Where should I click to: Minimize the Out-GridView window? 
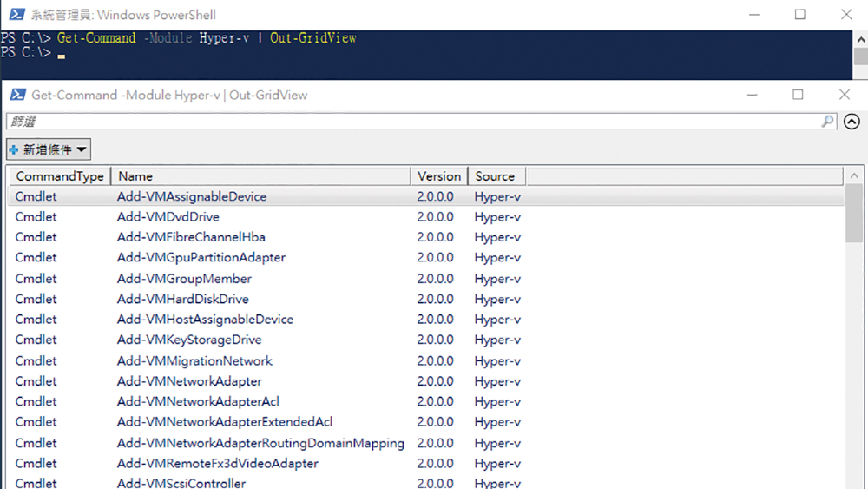tap(752, 95)
